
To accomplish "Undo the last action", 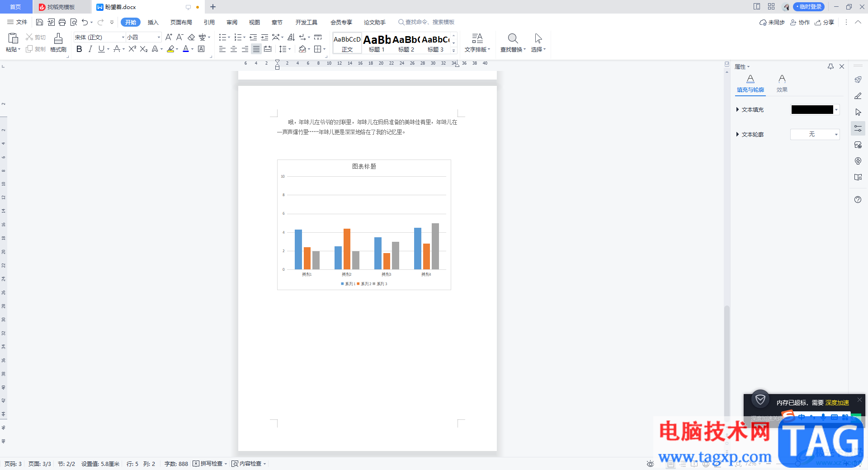I will [85, 22].
